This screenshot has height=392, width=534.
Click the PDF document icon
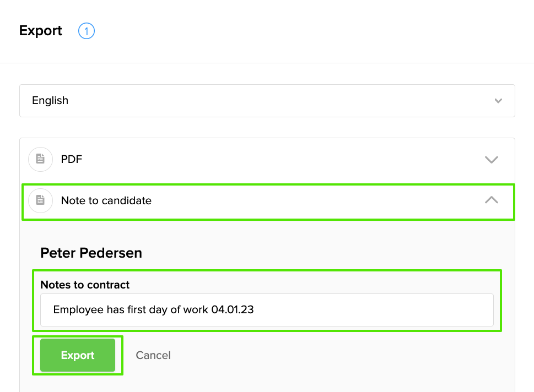click(40, 159)
